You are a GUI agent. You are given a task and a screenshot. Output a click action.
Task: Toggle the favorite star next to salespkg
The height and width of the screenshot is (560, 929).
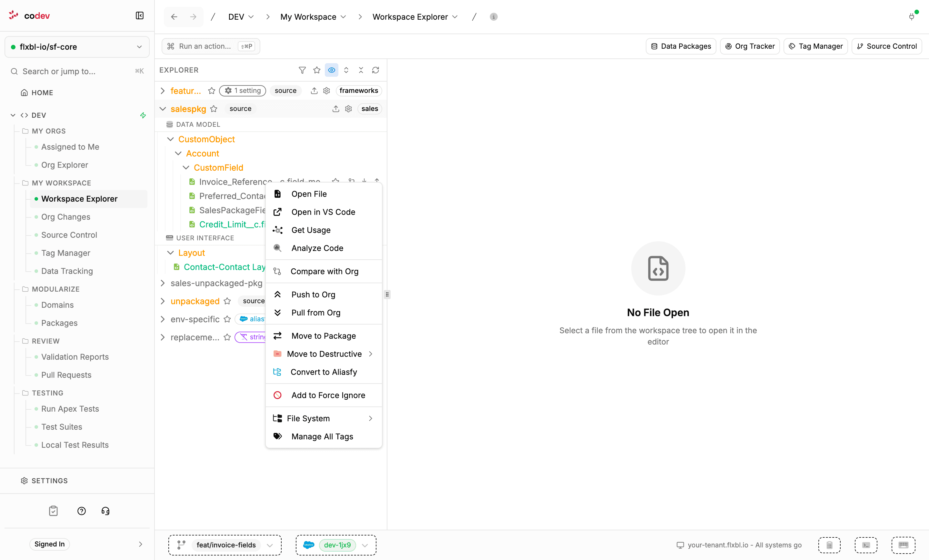pyautogui.click(x=214, y=109)
